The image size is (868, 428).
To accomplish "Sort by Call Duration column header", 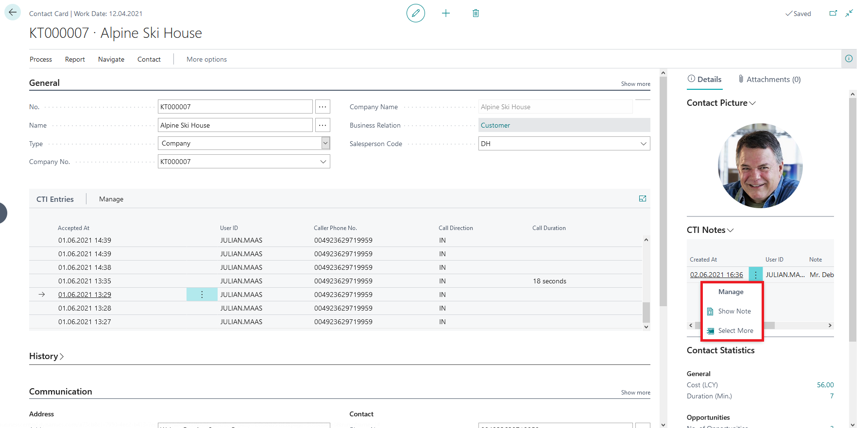I will point(549,228).
